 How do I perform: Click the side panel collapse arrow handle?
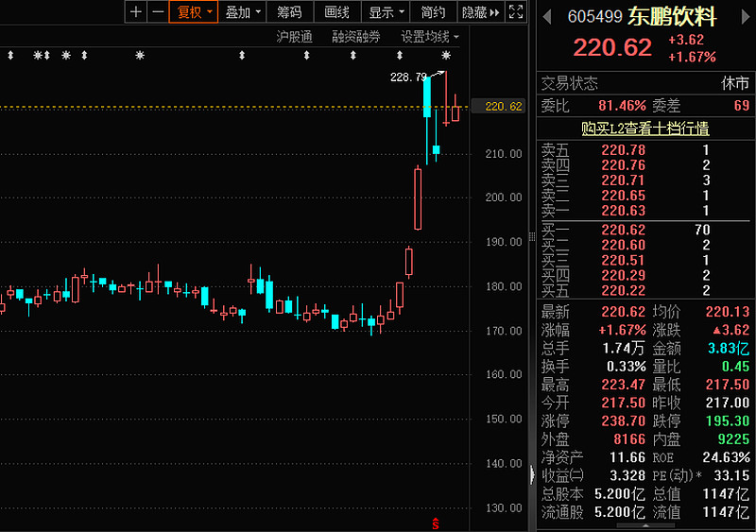point(532,474)
